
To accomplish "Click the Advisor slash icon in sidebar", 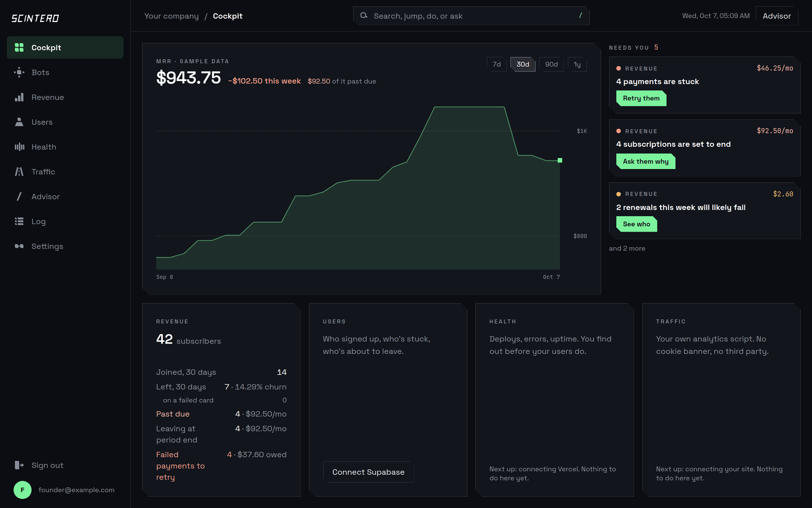I will (19, 196).
